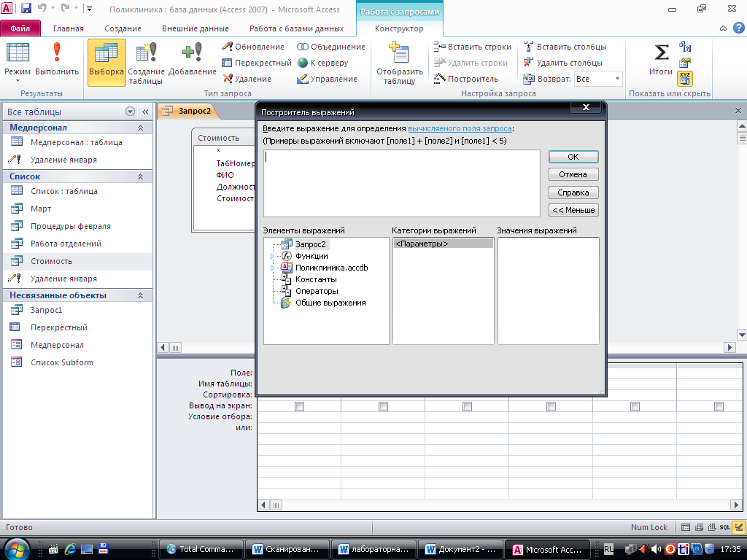The width and height of the screenshot is (747, 560).
Task: Click the query grid horizontal scrollbar
Action: [500, 505]
